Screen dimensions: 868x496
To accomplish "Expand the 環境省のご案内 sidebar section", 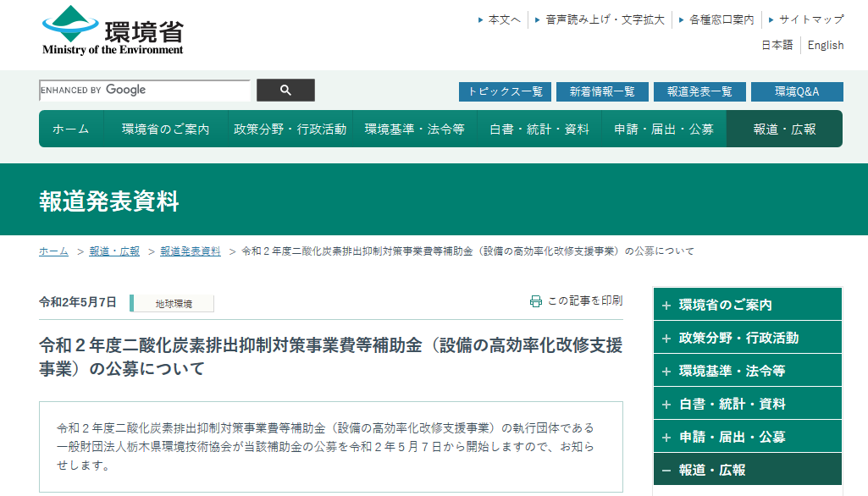I will coord(746,303).
